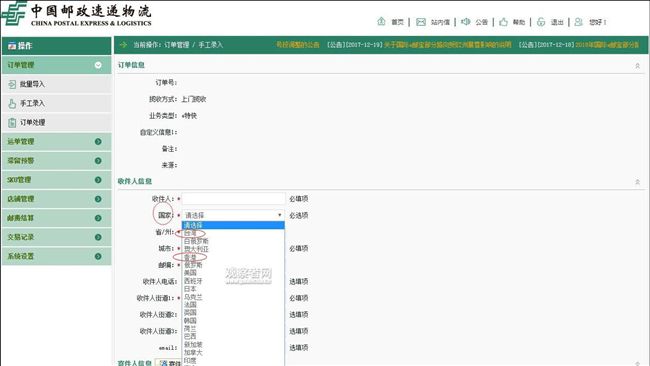Collapse the 订单信息 section chevron

point(638,66)
